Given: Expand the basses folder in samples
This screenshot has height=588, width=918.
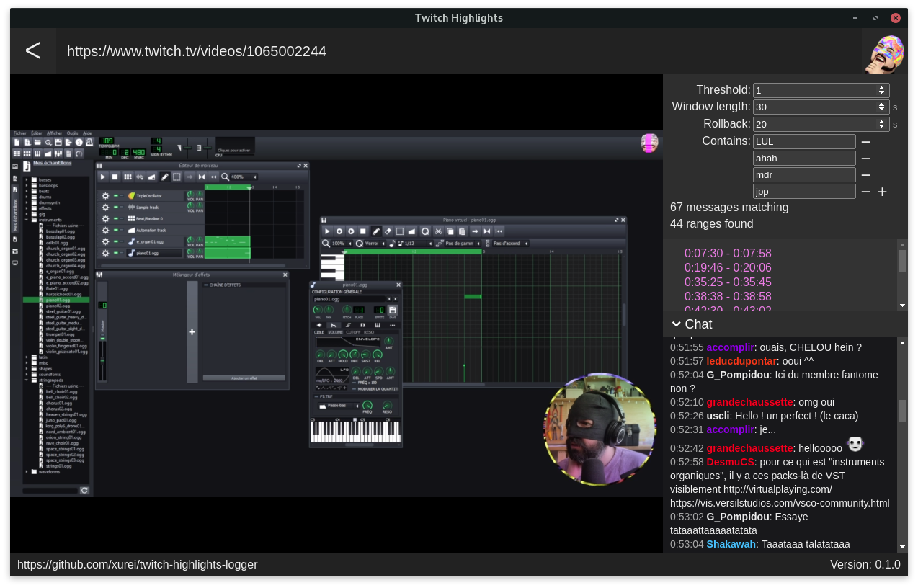Looking at the screenshot, I should pos(27,179).
